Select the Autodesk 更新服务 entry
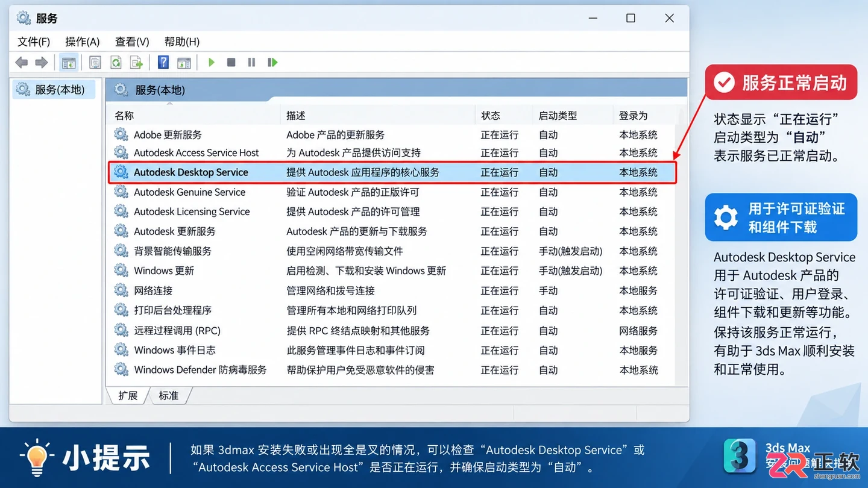Screen dimensions: 868x488 point(175,231)
